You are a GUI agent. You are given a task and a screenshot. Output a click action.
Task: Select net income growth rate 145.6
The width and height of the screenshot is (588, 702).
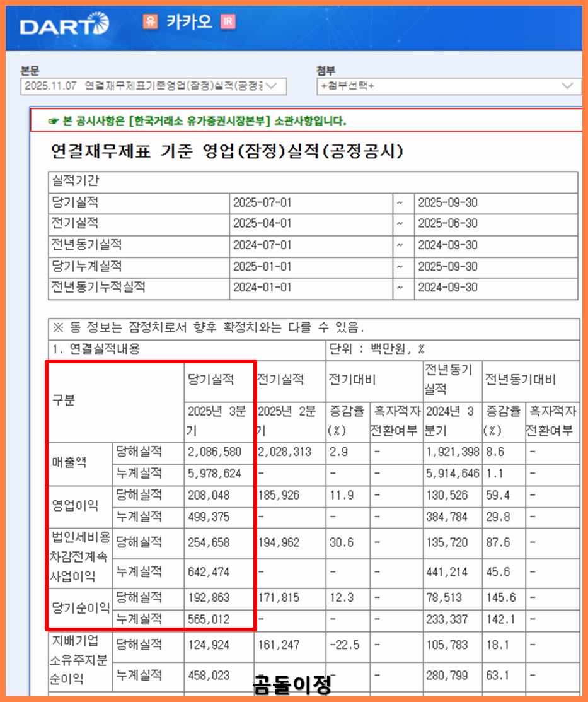point(501,598)
